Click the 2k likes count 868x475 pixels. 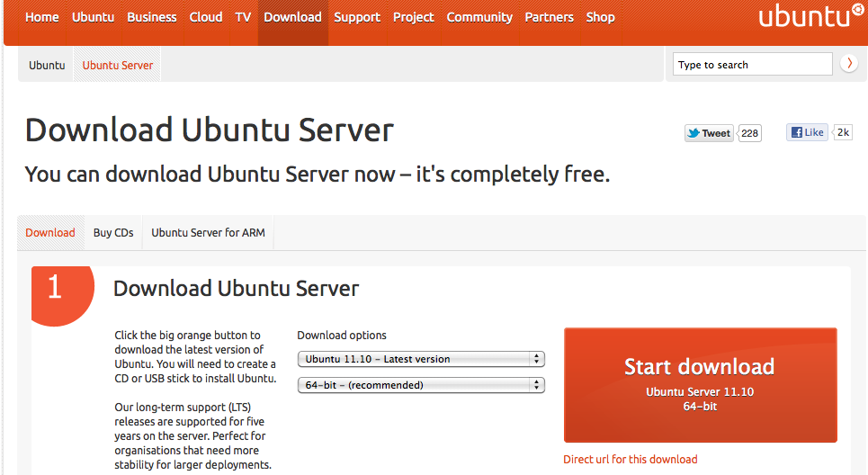843,132
